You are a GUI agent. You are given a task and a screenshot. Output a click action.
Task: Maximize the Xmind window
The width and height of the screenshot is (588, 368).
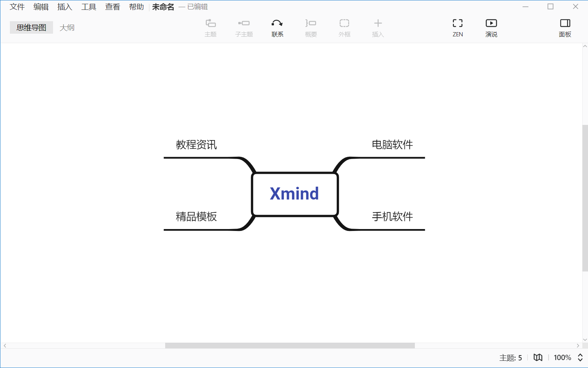point(550,6)
